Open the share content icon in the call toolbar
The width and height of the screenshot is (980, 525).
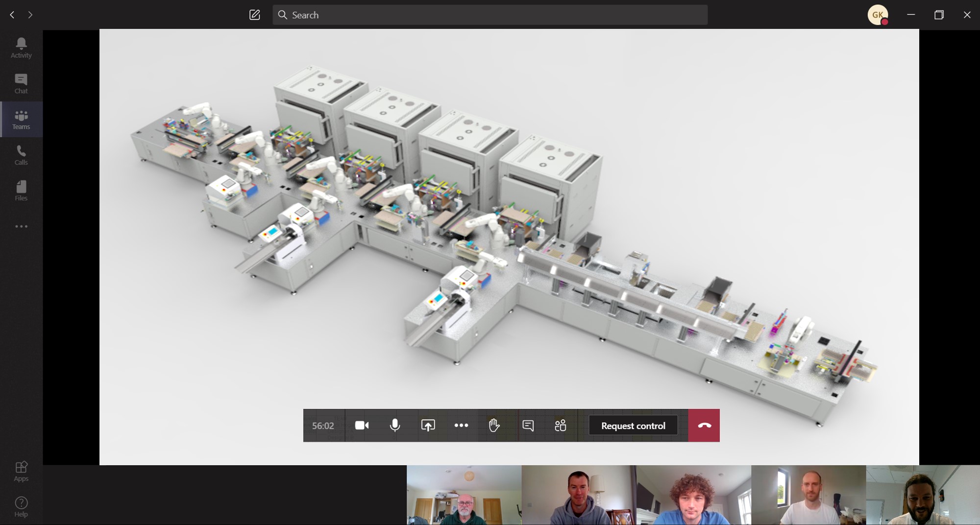pos(428,426)
